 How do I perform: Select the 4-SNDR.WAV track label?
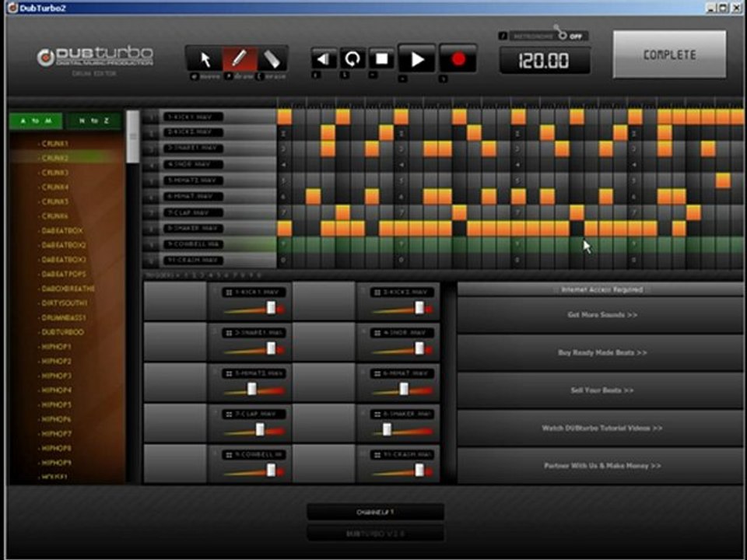pos(193,164)
